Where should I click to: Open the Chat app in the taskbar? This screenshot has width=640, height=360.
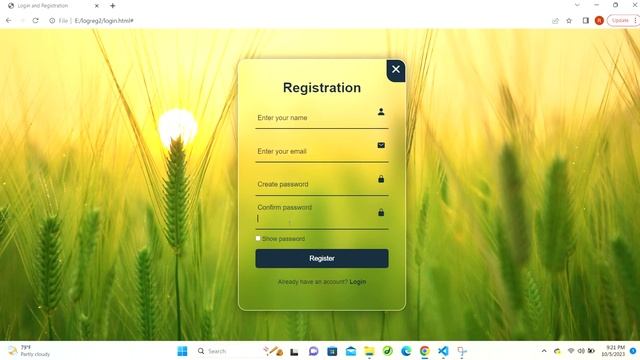click(x=313, y=351)
